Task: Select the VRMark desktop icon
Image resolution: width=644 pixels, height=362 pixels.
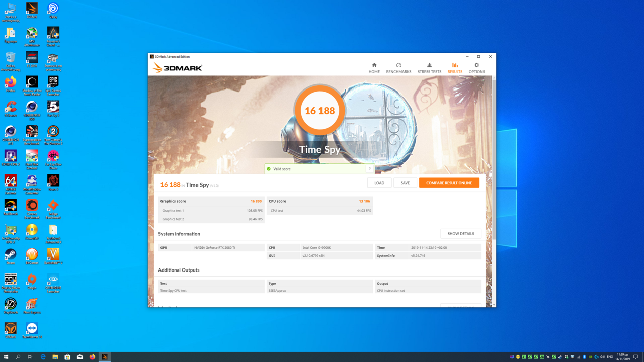Action: [10, 330]
